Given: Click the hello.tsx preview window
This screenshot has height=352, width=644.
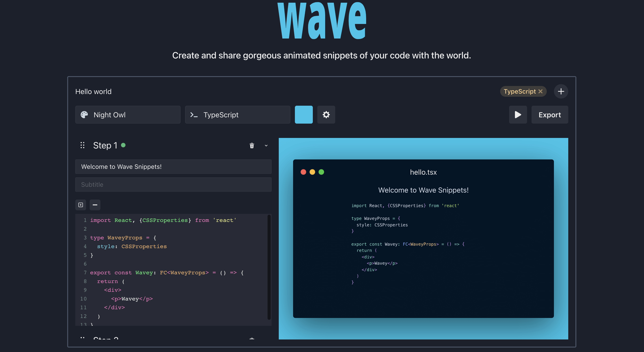Looking at the screenshot, I should (x=423, y=238).
